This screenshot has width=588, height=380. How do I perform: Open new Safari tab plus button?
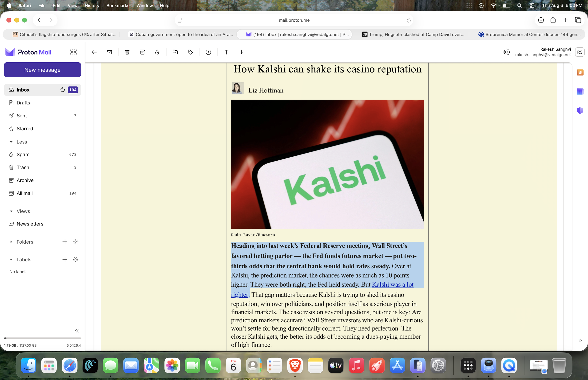(566, 20)
